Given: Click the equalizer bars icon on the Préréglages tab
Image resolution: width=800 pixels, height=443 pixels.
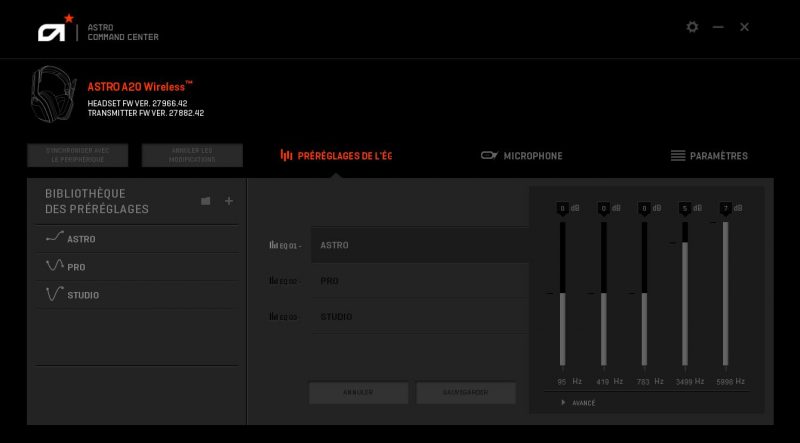Looking at the screenshot, I should point(286,155).
